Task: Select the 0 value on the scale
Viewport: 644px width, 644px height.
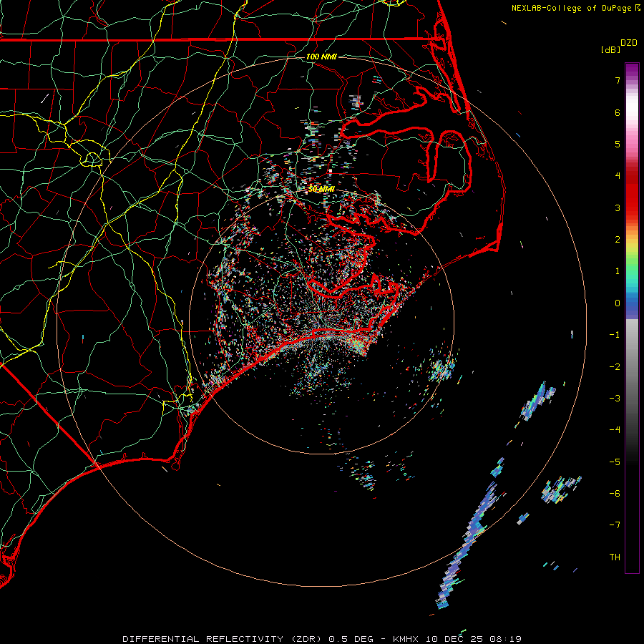Action: tap(618, 303)
